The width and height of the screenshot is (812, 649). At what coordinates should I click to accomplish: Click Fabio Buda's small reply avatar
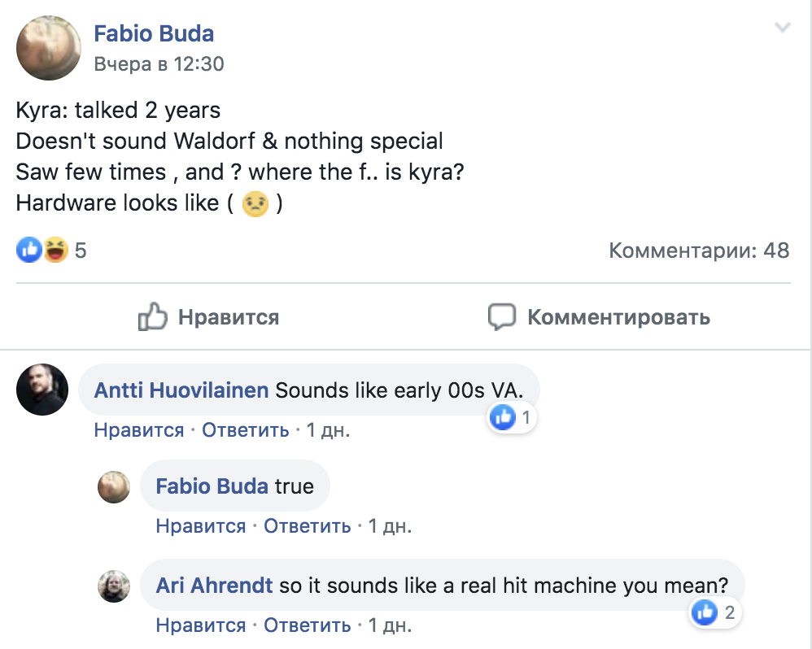[x=114, y=487]
